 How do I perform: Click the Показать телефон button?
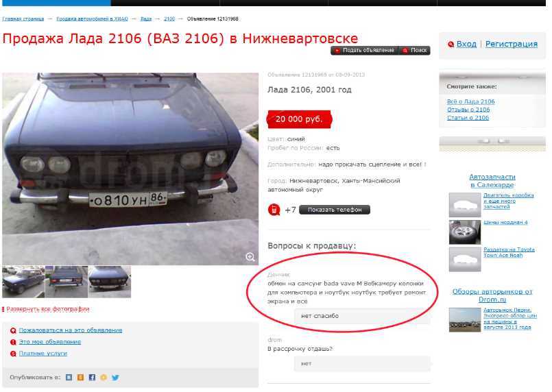click(335, 210)
